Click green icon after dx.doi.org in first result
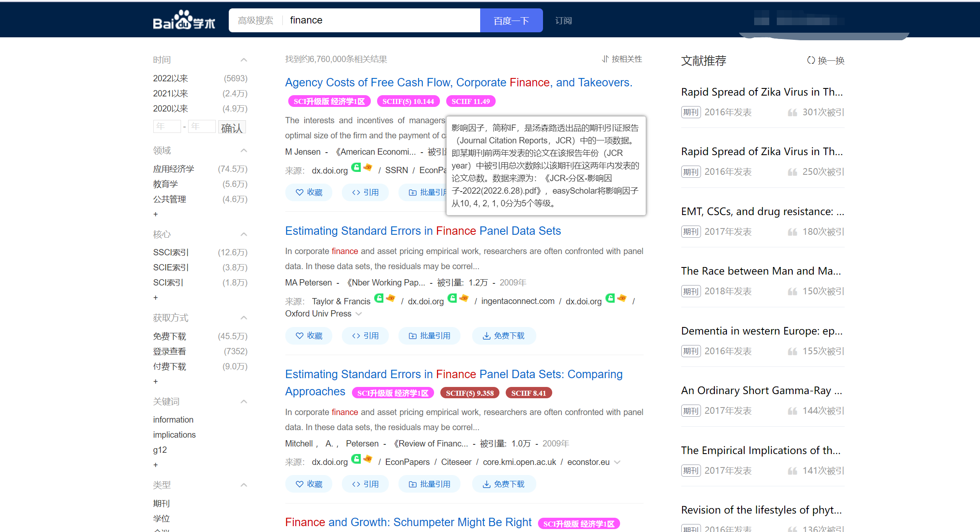The width and height of the screenshot is (980, 532). 356,167
